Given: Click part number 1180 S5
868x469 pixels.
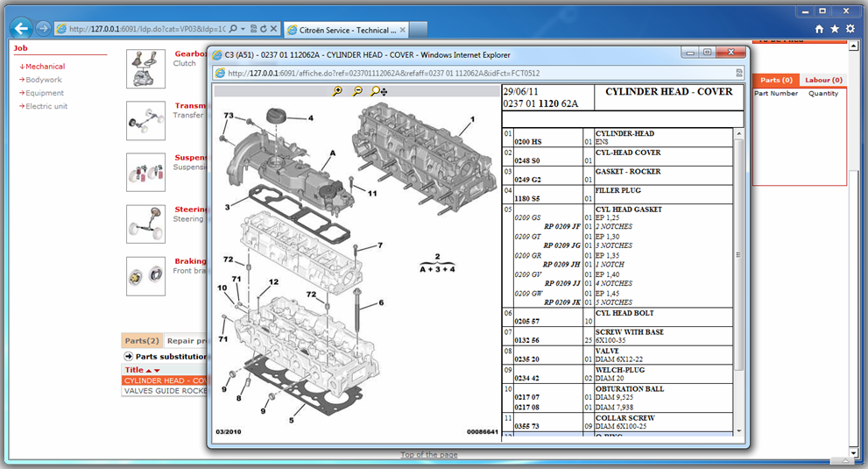Looking at the screenshot, I should 527,198.
